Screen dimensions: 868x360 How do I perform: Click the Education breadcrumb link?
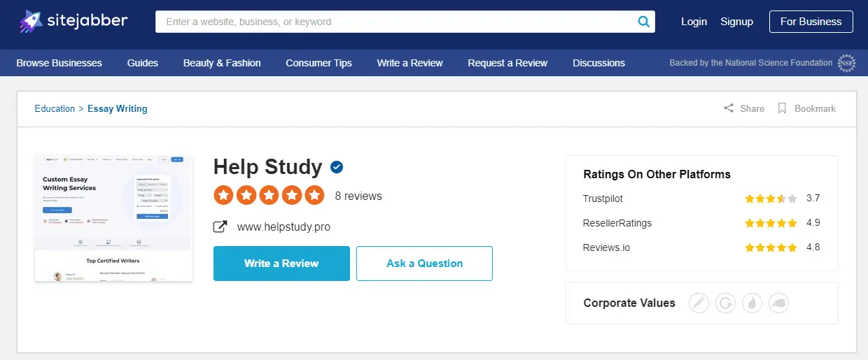tap(55, 108)
